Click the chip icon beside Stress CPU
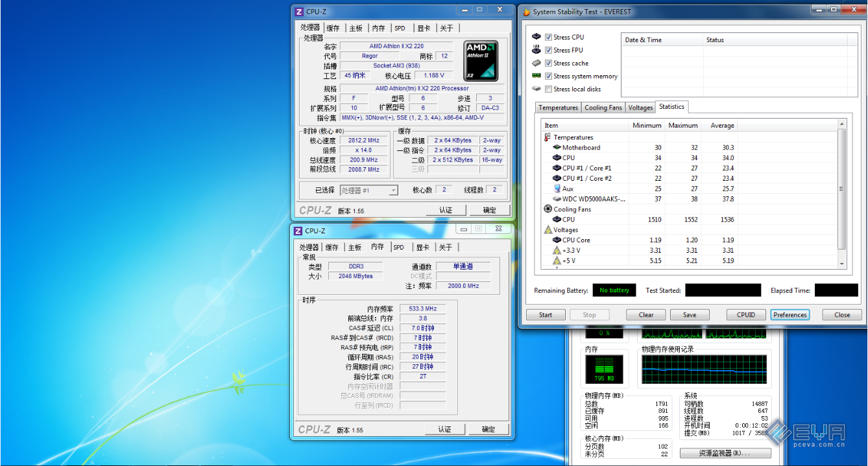Image resolution: width=868 pixels, height=466 pixels. pyautogui.click(x=536, y=37)
